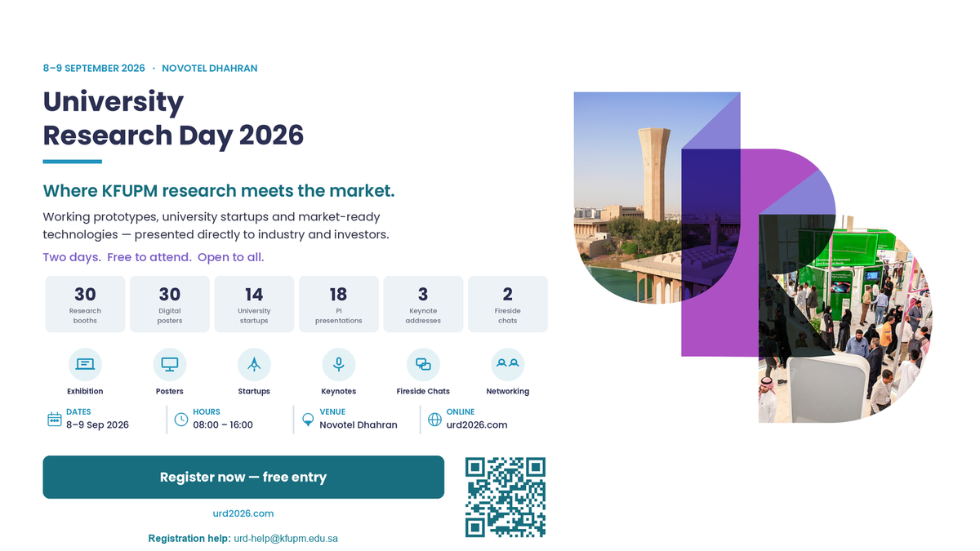The width and height of the screenshot is (980, 551).
Task: Click the Exhibition laptop icon
Action: 85,364
